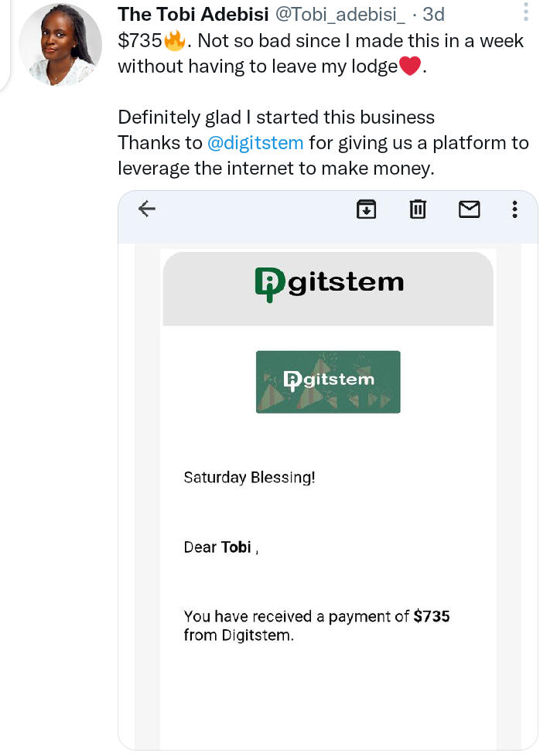Viewport: 557px width, 756px height.
Task: Click the envelope mark-unread icon
Action: (x=470, y=209)
